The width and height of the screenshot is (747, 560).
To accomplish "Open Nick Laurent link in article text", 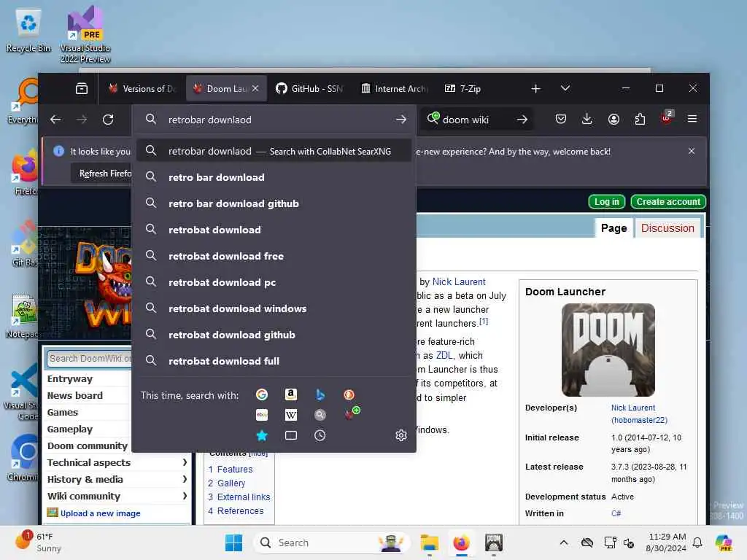I will click(459, 282).
